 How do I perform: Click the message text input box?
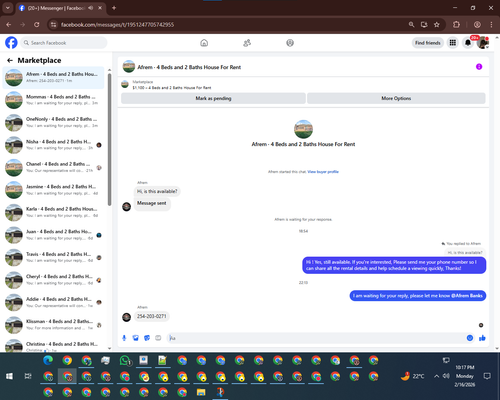tap(317, 338)
